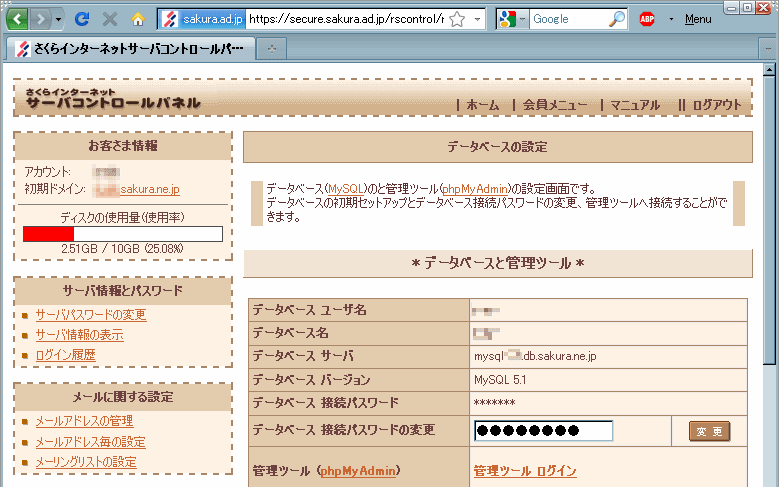Reload the page with the refresh icon

coord(82,19)
